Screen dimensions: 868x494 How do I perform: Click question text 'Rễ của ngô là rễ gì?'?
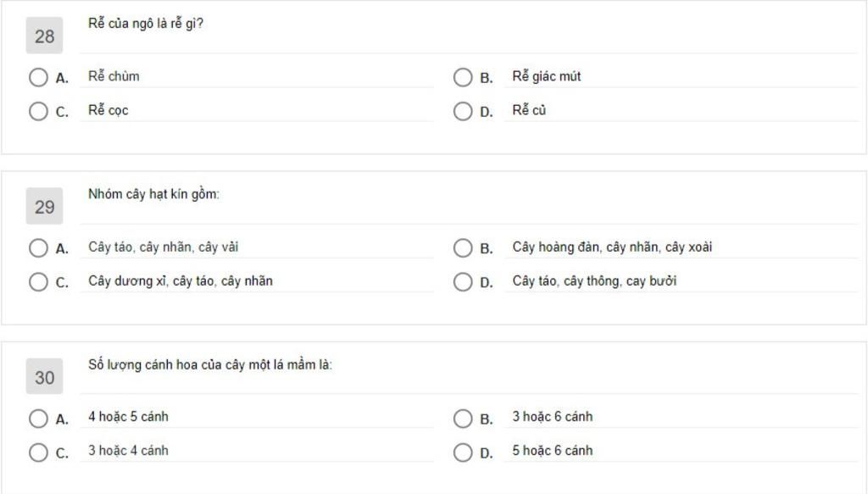[146, 23]
